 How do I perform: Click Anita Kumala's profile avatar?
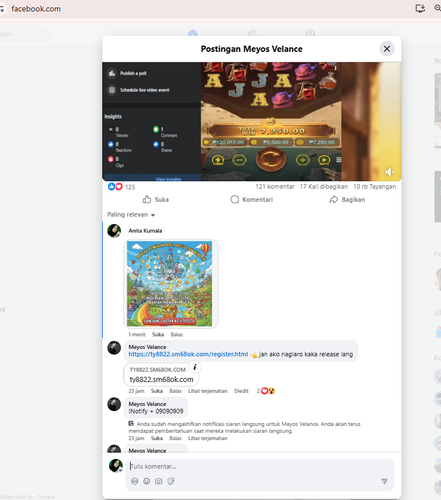tap(114, 231)
